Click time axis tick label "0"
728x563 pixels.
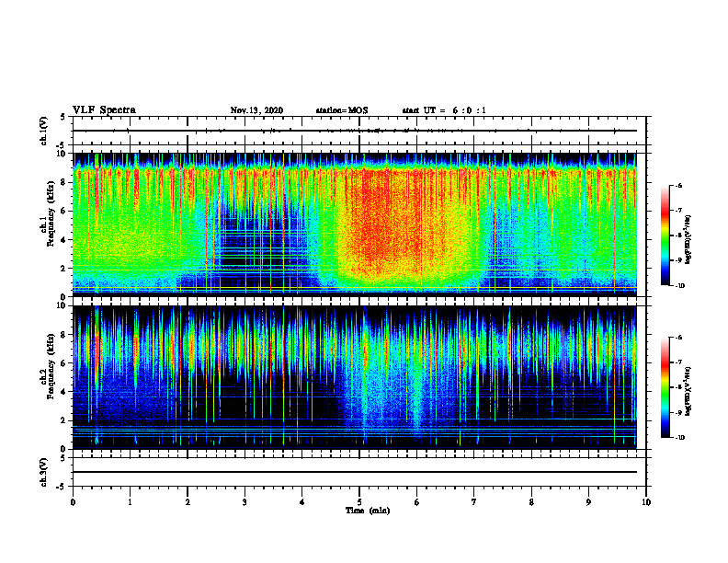(x=73, y=502)
